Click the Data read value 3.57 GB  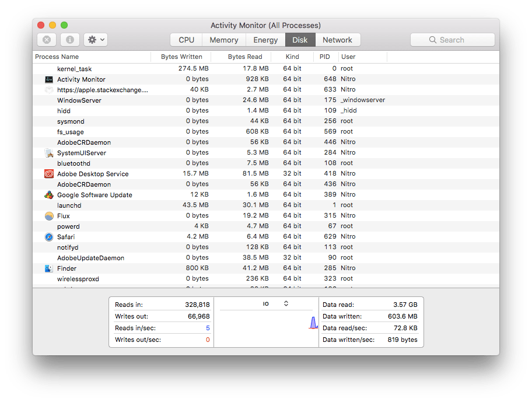click(x=405, y=305)
